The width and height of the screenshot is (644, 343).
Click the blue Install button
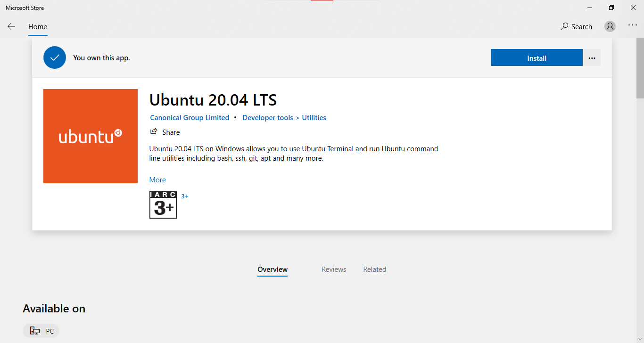pyautogui.click(x=537, y=58)
